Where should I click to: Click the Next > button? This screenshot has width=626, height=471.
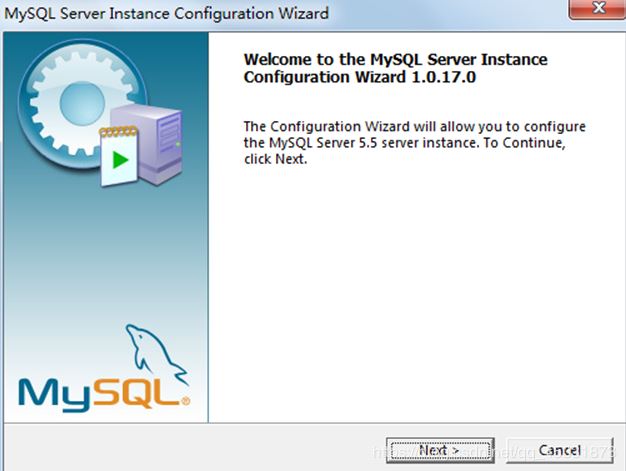coord(439,450)
